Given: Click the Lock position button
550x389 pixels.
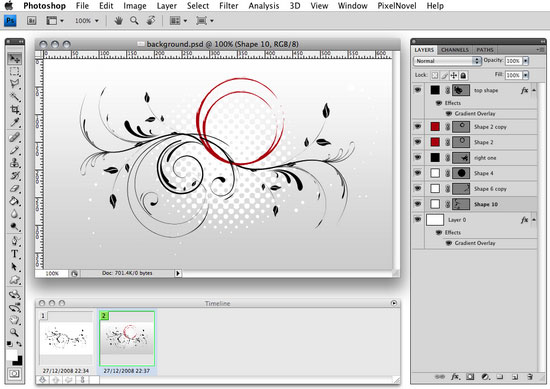Looking at the screenshot, I should pos(454,75).
